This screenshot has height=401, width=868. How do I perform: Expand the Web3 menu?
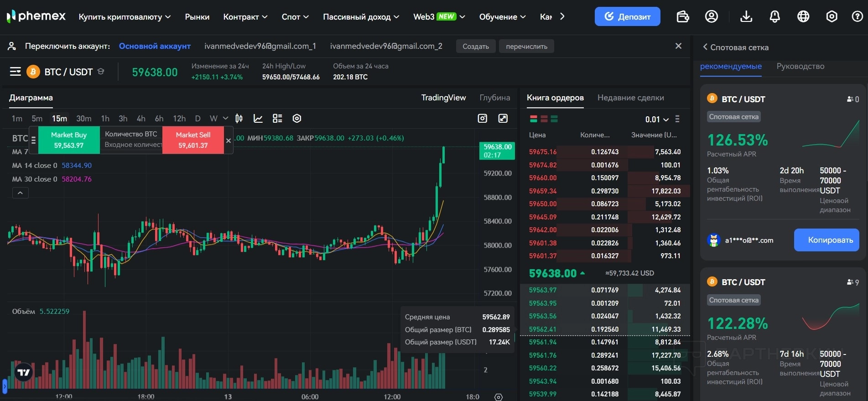[x=439, y=17]
